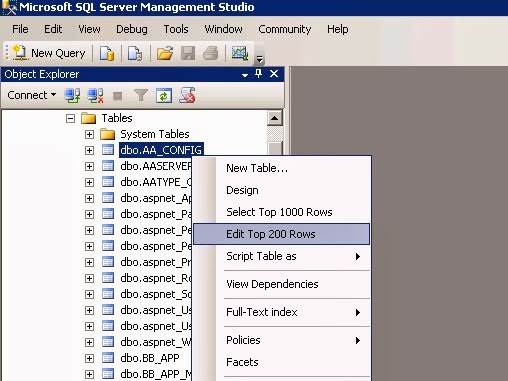Choose Edit Top 200 Rows

(282, 234)
